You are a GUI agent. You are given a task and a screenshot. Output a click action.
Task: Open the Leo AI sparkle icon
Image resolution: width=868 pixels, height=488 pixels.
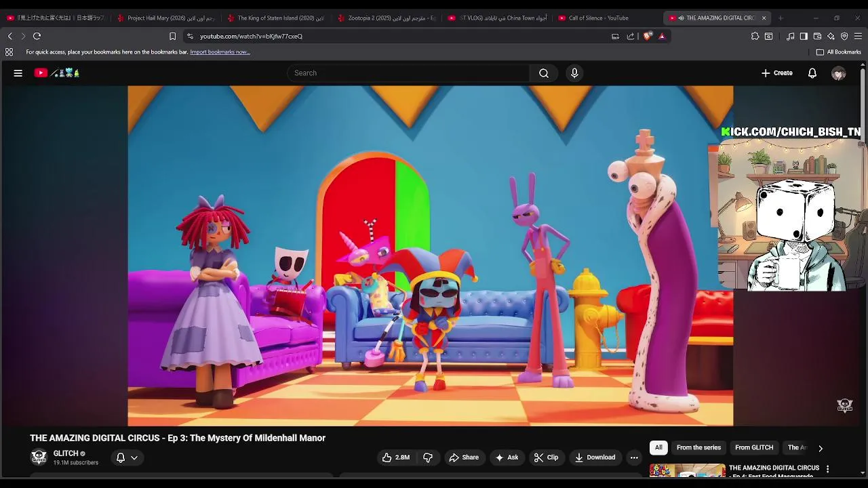[831, 36]
